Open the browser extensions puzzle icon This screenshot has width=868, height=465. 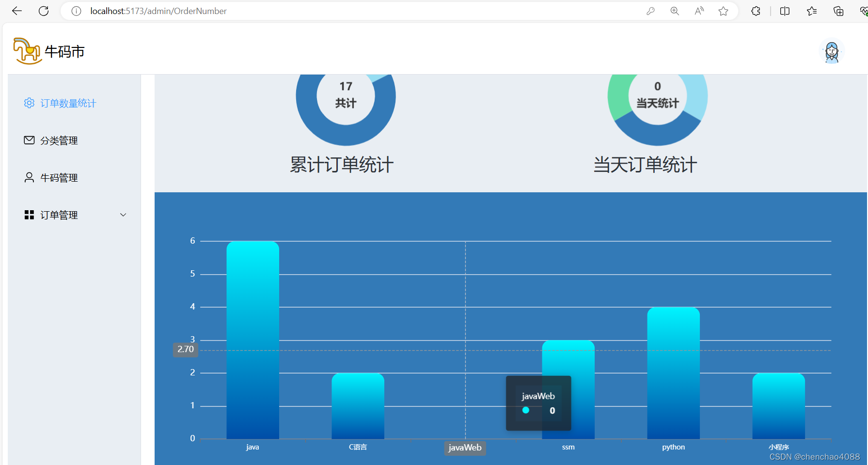756,11
